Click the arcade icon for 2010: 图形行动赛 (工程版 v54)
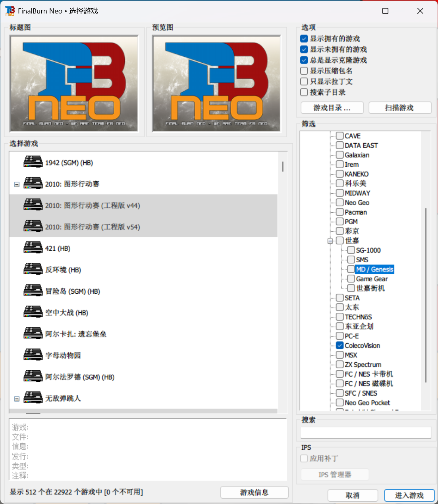438x504 pixels. pyautogui.click(x=33, y=226)
